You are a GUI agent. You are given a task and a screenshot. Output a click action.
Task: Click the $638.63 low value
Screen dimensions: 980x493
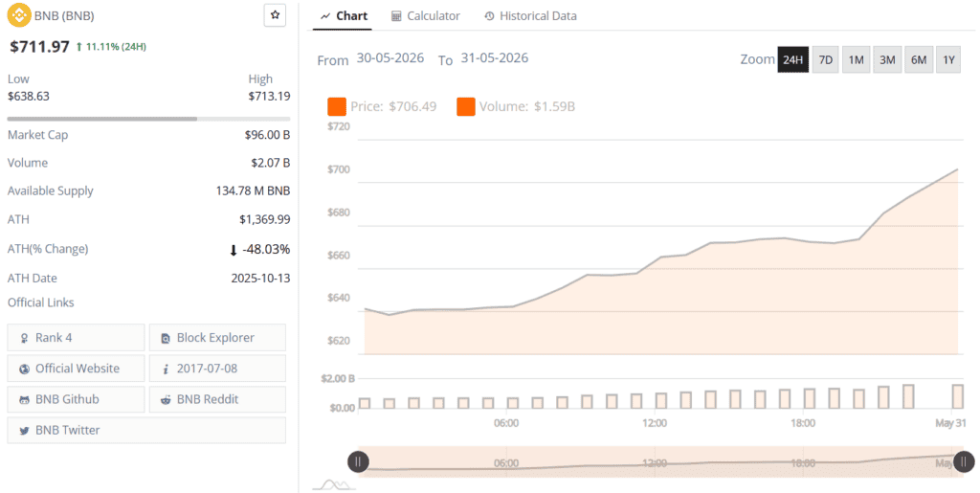tap(28, 97)
